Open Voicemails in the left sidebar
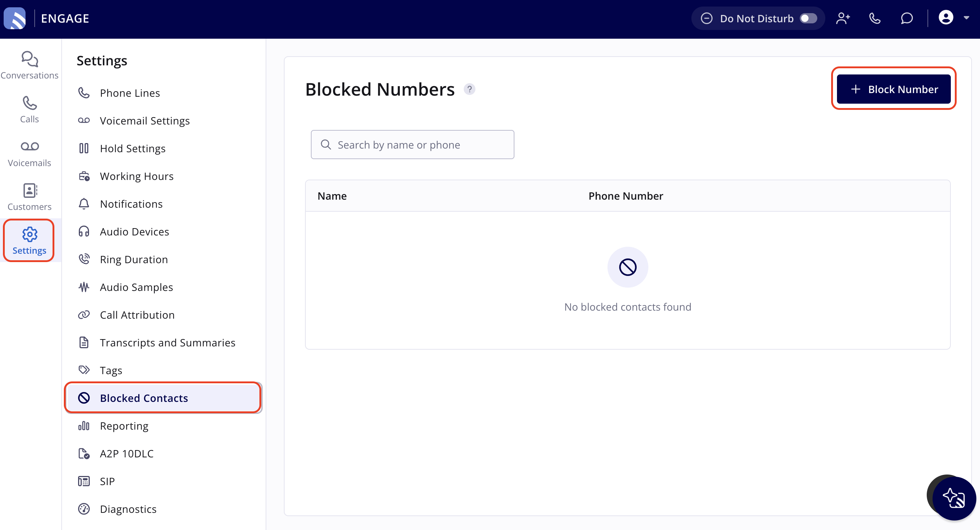 point(30,153)
